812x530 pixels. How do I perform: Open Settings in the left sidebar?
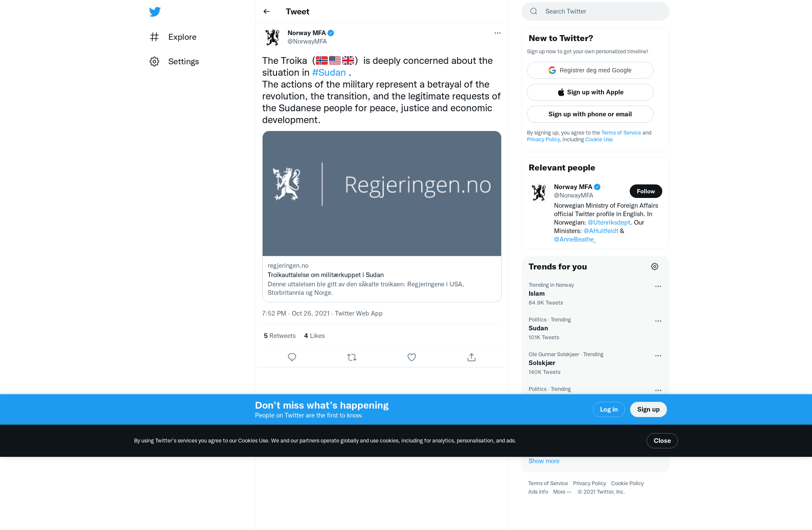click(x=174, y=62)
